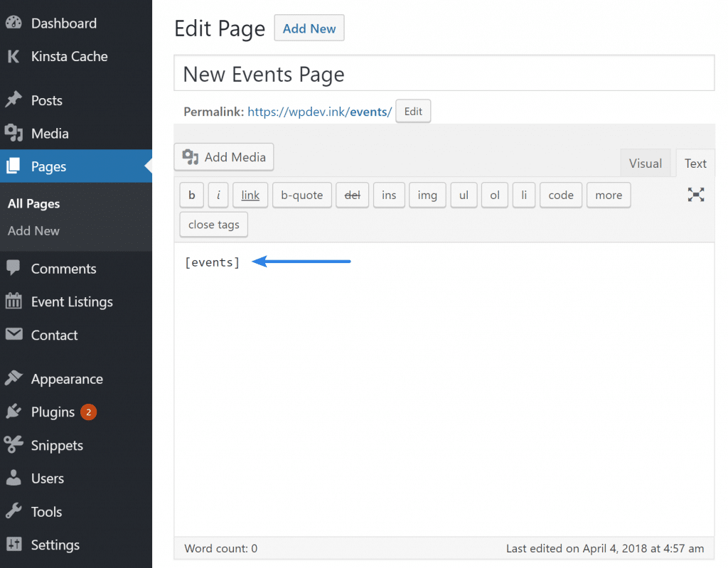Image resolution: width=728 pixels, height=568 pixels.
Task: Open Comments via speech bubble icon
Action: pyautogui.click(x=15, y=268)
